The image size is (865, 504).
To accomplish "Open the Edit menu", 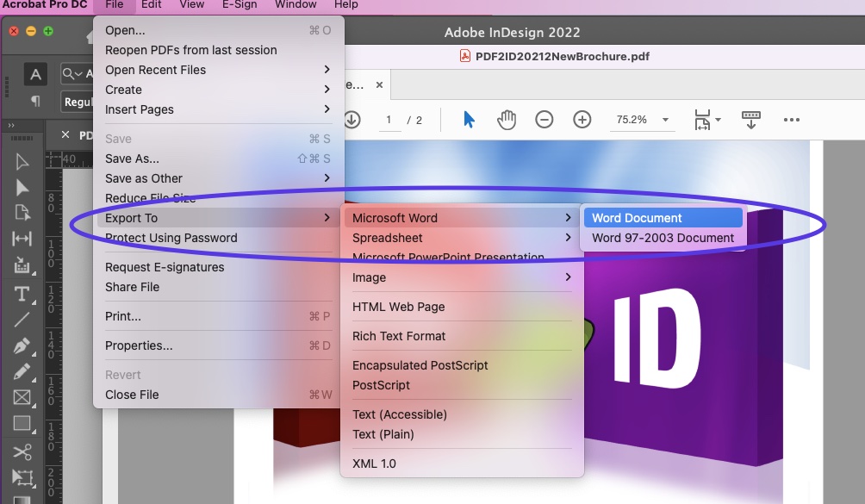I will tap(151, 5).
